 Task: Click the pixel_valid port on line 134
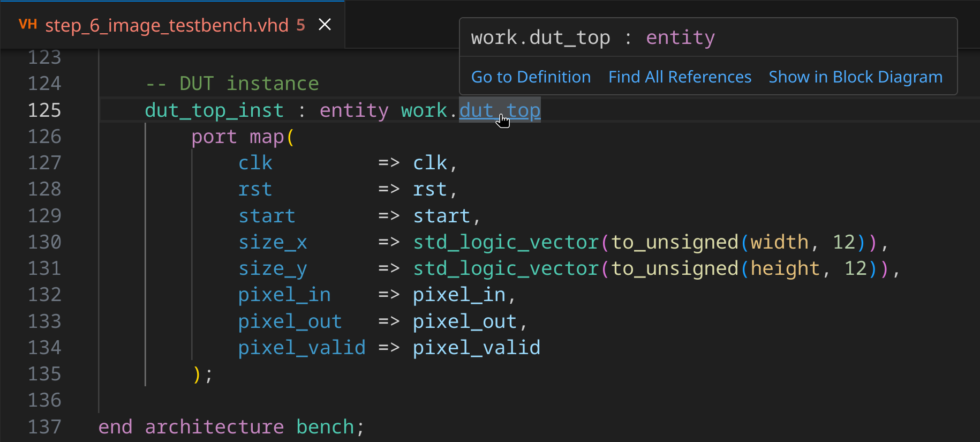pos(301,348)
